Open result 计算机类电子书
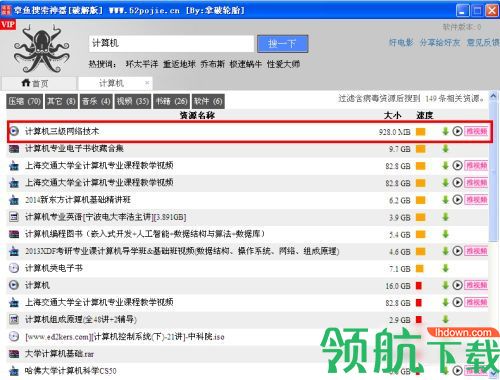 (54, 268)
